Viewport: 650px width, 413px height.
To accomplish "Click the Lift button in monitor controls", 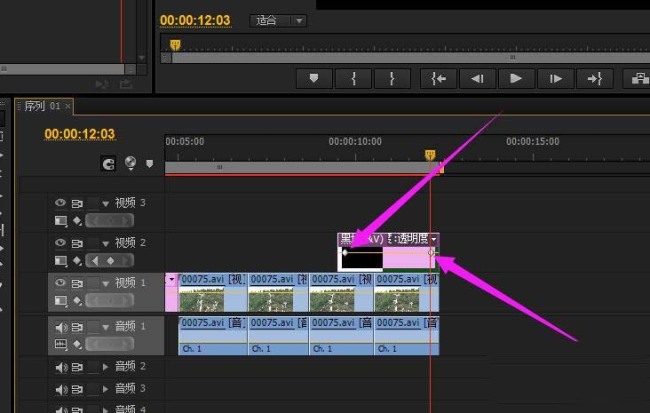I will [x=638, y=78].
